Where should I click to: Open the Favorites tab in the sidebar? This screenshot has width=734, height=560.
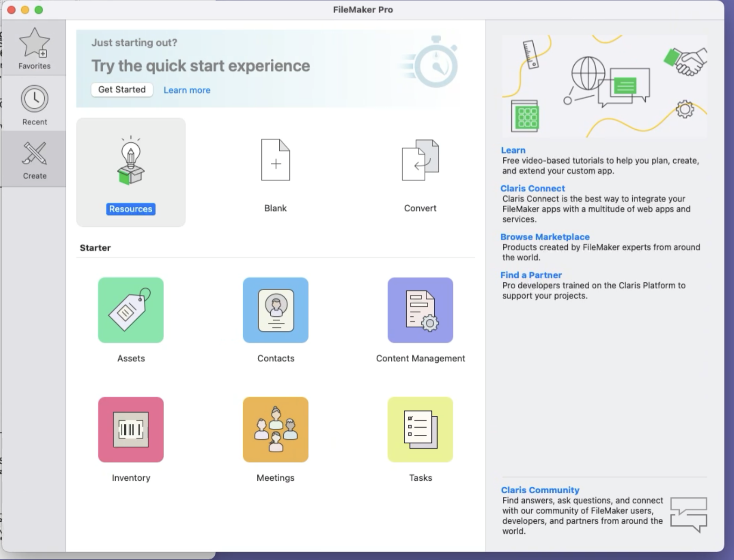point(34,48)
